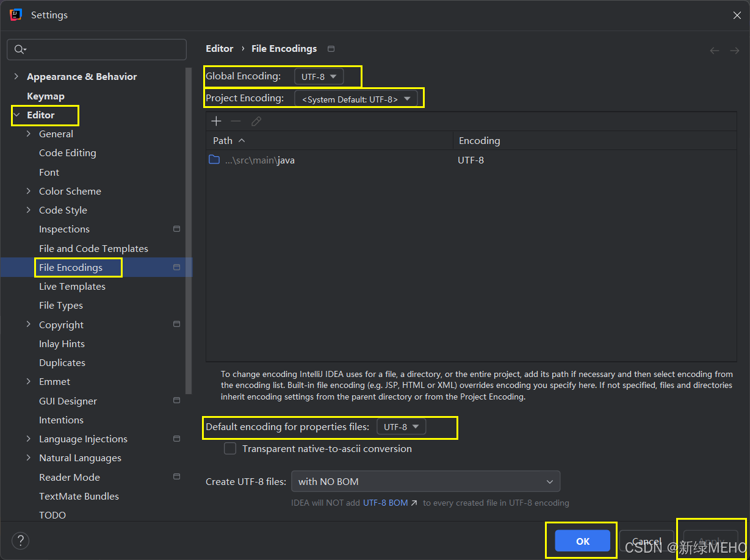Click the back navigation arrow
The width and height of the screenshot is (750, 560).
point(715,51)
